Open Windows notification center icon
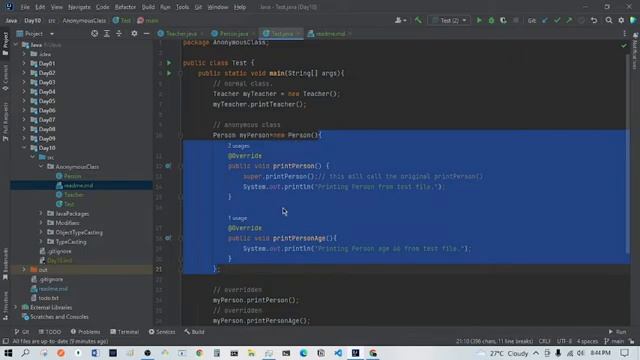The image size is (640, 360). pos(624,353)
